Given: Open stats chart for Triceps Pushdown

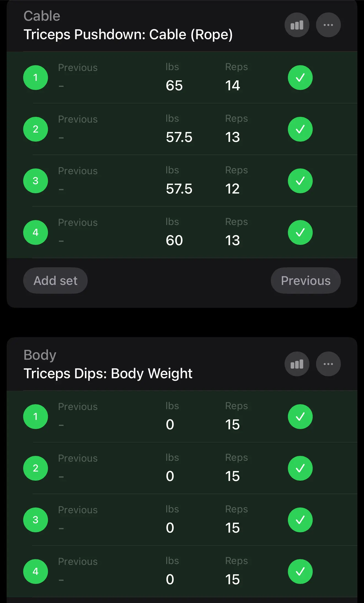Looking at the screenshot, I should [297, 25].
